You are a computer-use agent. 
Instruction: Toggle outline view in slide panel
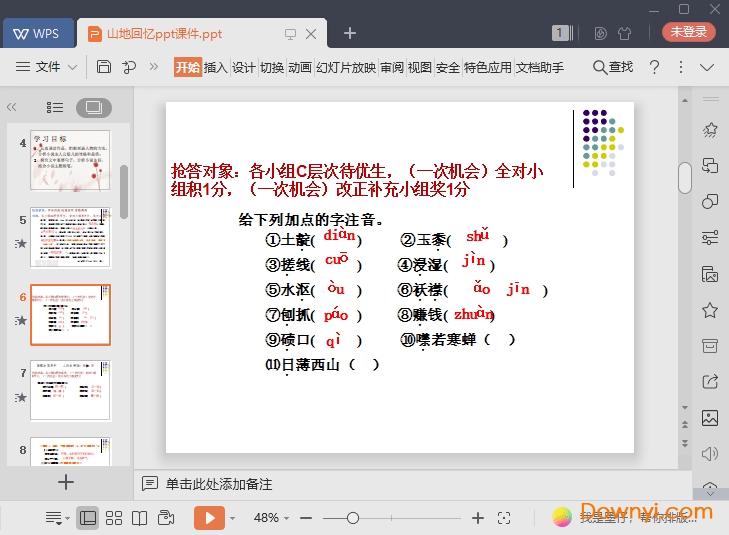click(x=55, y=107)
